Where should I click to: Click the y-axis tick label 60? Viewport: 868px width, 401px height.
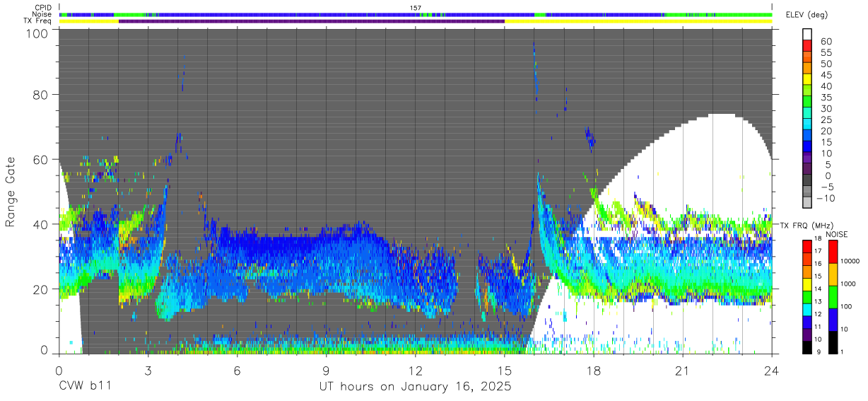click(40, 160)
